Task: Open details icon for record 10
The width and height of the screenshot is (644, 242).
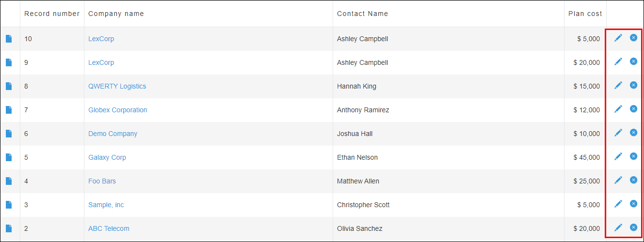Action: tap(9, 39)
